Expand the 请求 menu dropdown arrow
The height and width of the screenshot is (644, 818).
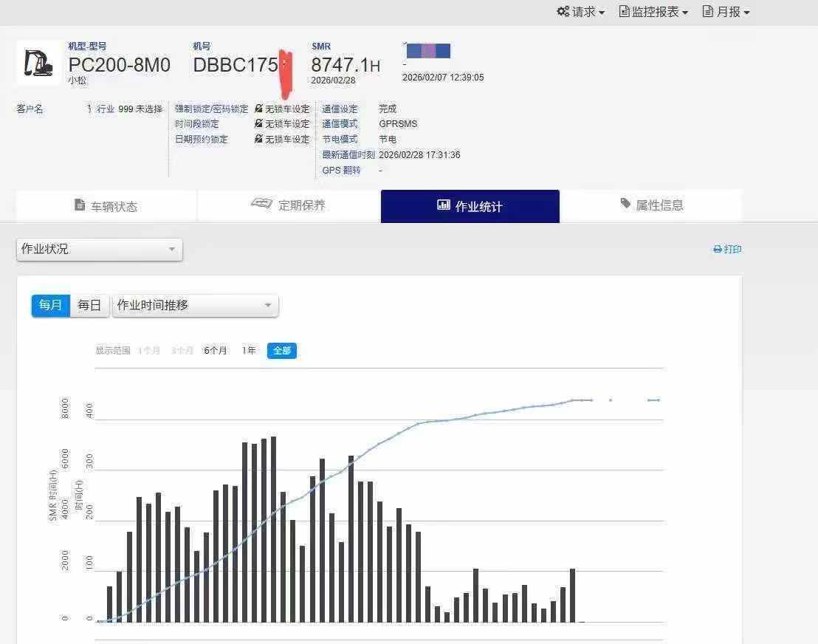point(599,12)
